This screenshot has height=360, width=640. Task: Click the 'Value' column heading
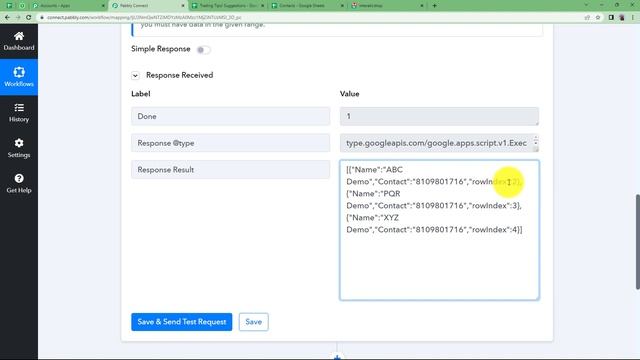(349, 94)
